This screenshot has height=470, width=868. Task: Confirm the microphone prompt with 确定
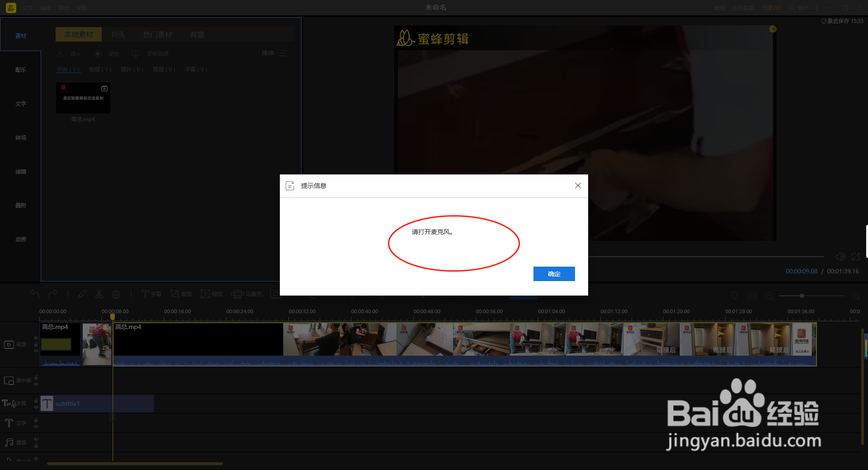tap(554, 274)
